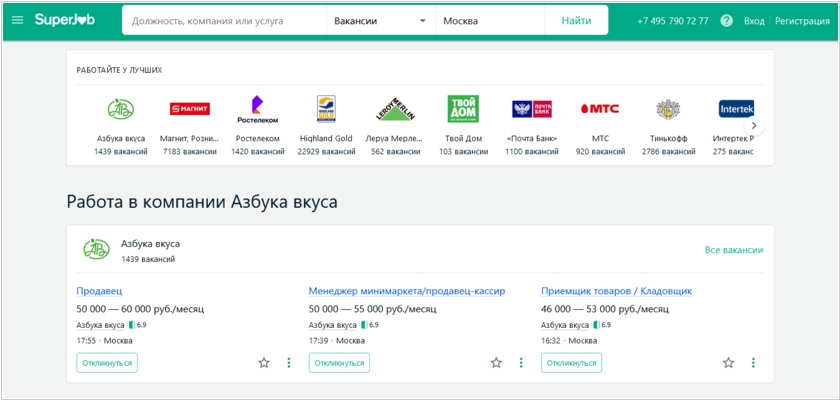
Task: Click Азбука вкуса name in company card header
Action: (x=151, y=244)
